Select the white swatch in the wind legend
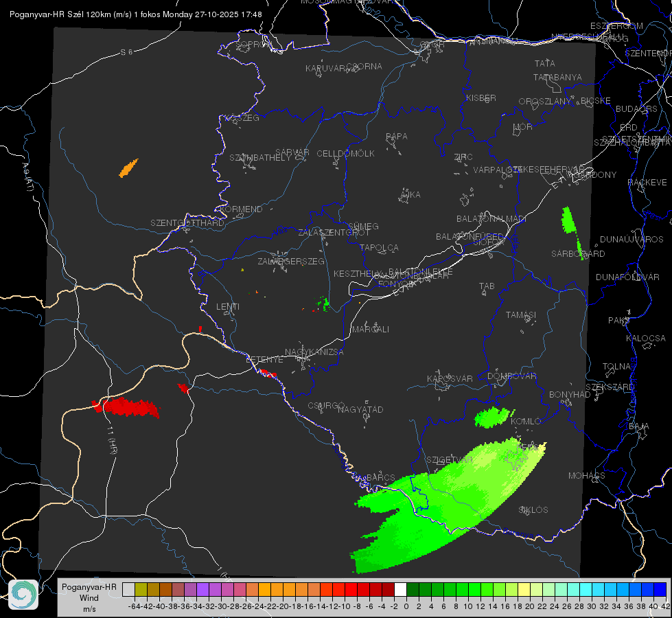The image size is (672, 618). pos(400,589)
